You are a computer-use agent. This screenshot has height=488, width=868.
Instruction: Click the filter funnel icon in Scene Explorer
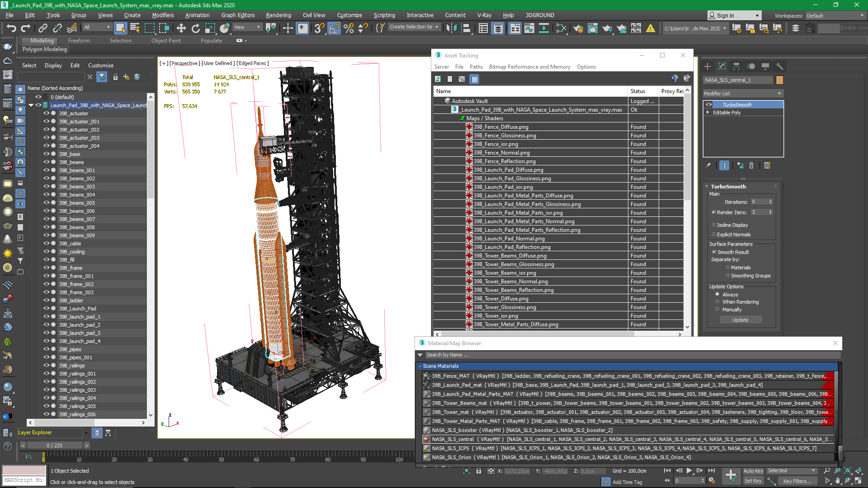(x=102, y=77)
